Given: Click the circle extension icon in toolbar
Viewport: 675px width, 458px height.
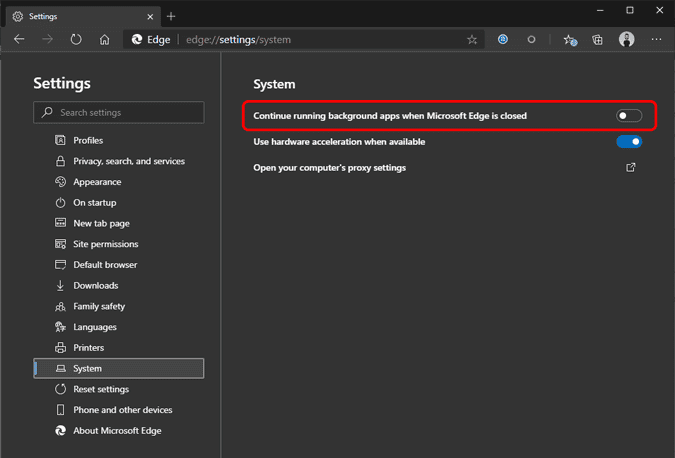Looking at the screenshot, I should [531, 40].
